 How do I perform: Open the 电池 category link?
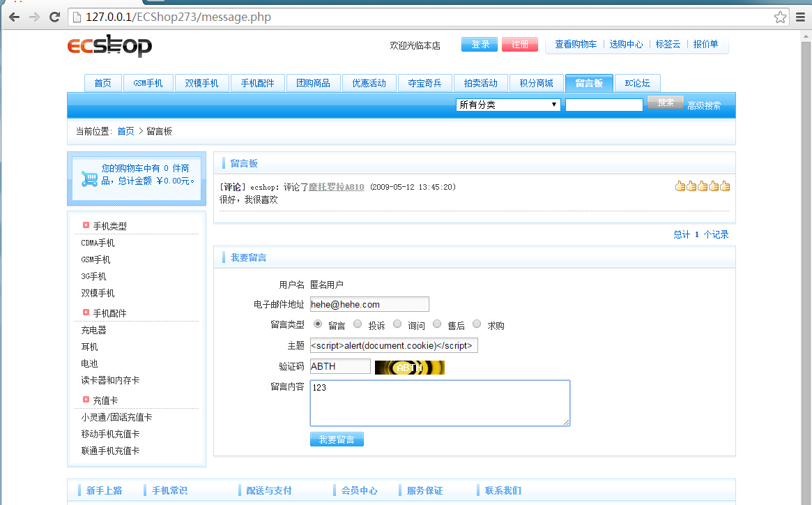[x=90, y=363]
